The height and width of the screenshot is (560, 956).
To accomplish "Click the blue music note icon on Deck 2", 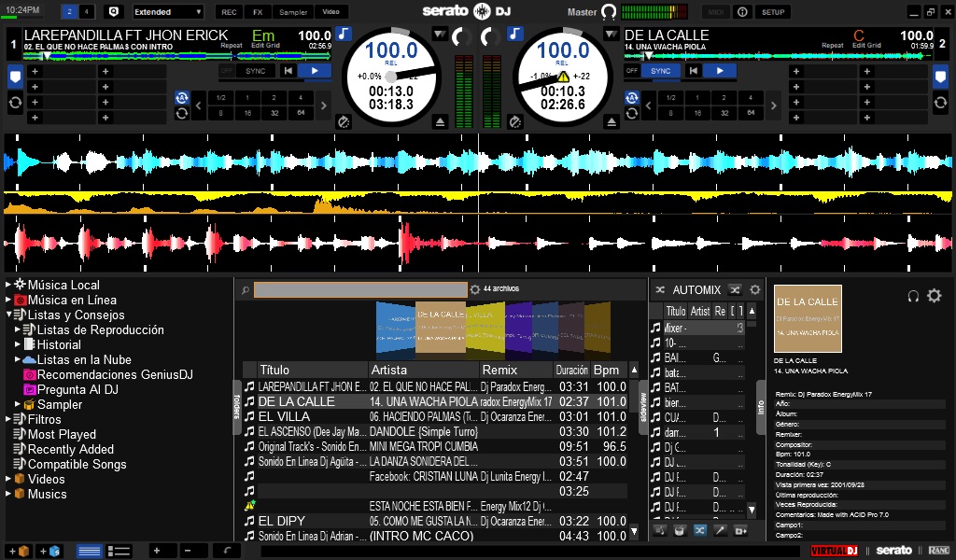I will point(515,34).
